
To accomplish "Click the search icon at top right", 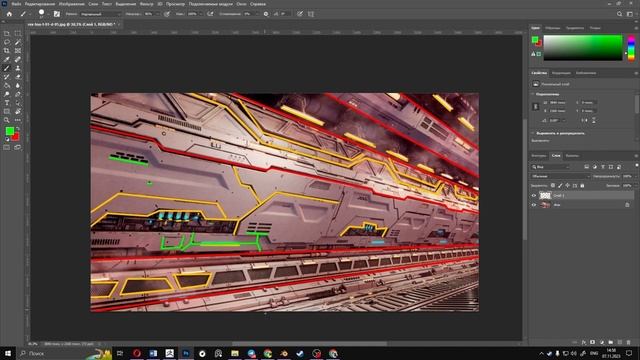I will 619,14.
